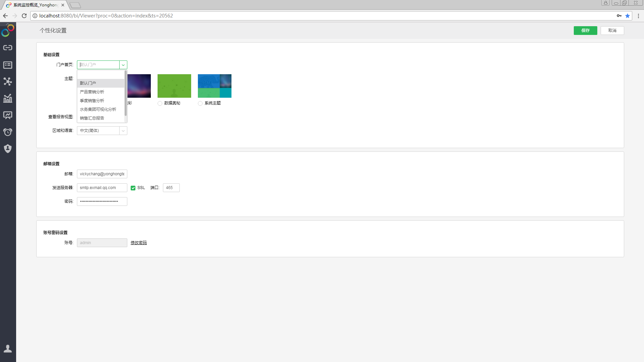Select the 数据奥秘 theme radio button
644x362 pixels.
[x=160, y=103]
